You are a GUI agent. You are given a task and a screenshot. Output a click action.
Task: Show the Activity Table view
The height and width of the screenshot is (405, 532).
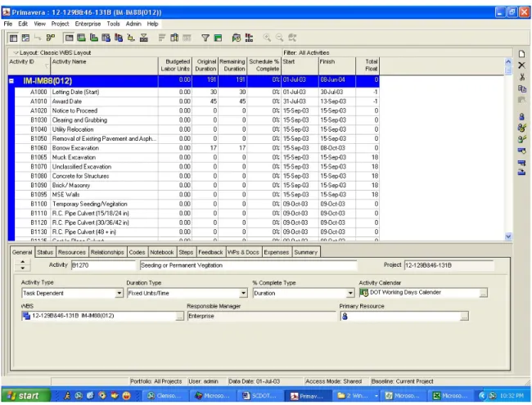tap(14, 38)
